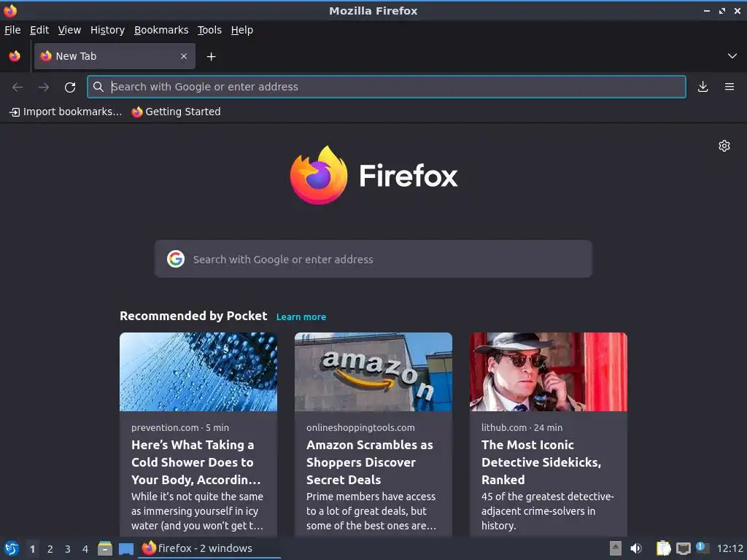Viewport: 747px width, 560px height.
Task: Click 'firefox - 2 windows' taskbar entry
Action: 209,548
